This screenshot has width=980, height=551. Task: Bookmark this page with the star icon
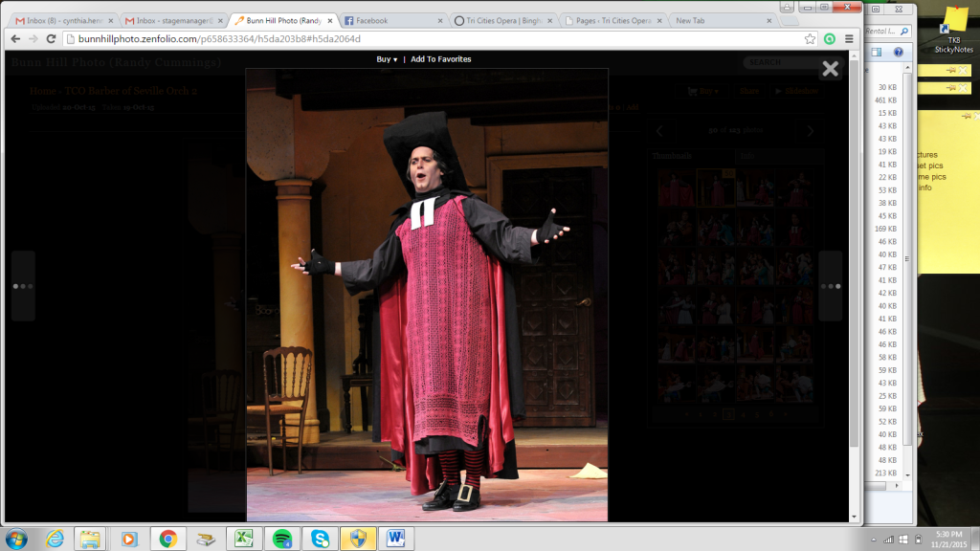[811, 39]
